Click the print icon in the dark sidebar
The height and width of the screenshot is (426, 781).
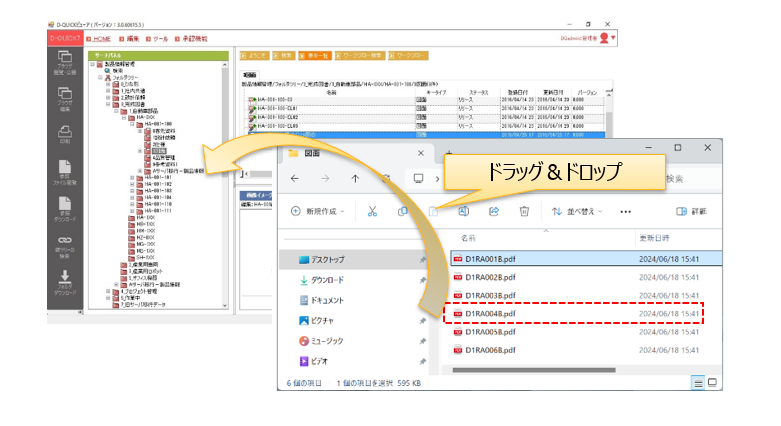[65, 134]
